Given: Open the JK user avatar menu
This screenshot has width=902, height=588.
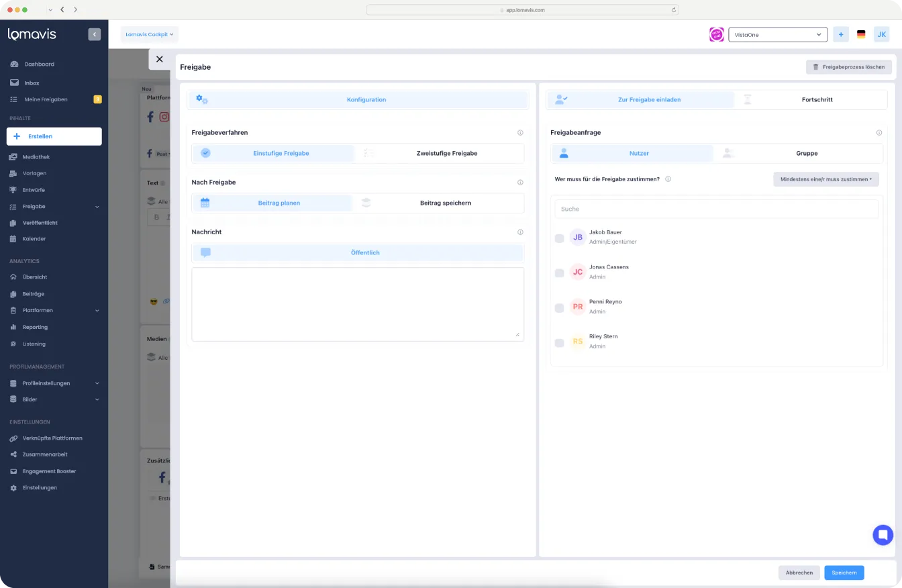Looking at the screenshot, I should click(x=881, y=34).
